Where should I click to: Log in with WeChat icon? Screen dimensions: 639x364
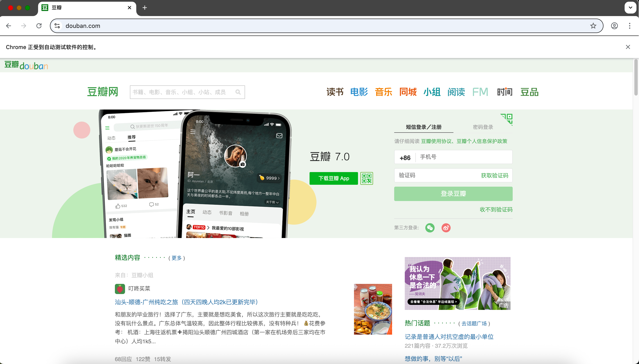pyautogui.click(x=430, y=228)
